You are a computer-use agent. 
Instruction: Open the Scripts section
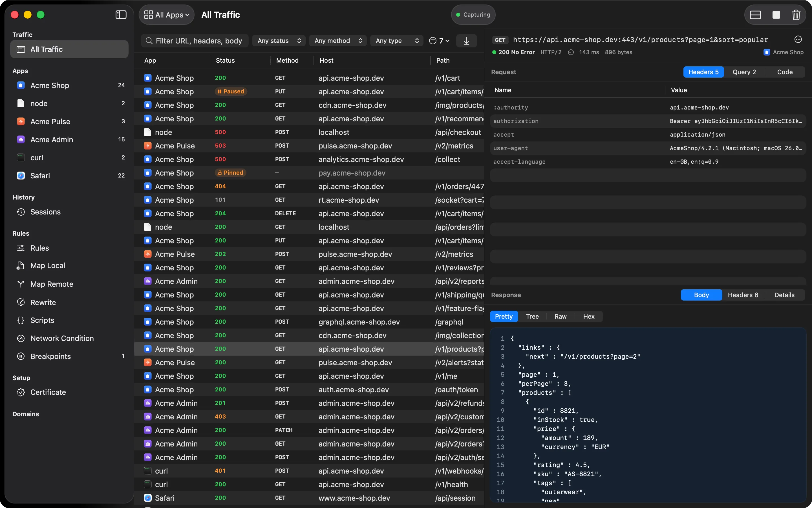[x=69, y=320]
